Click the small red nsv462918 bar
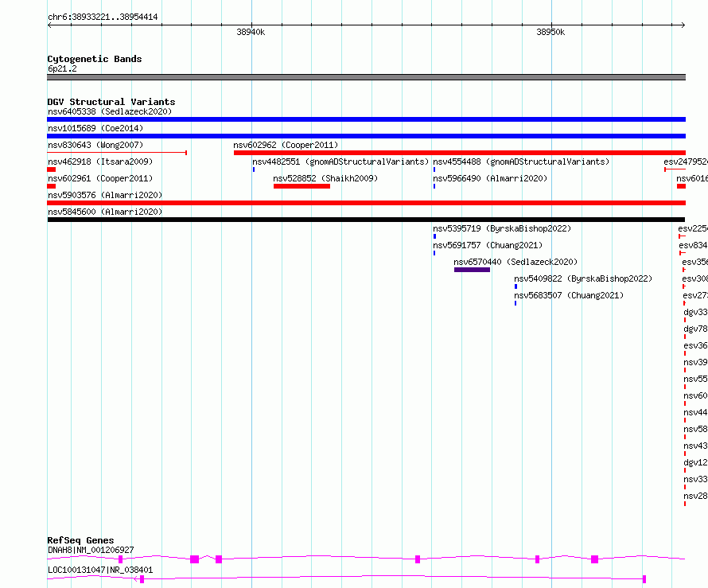 click(52, 169)
